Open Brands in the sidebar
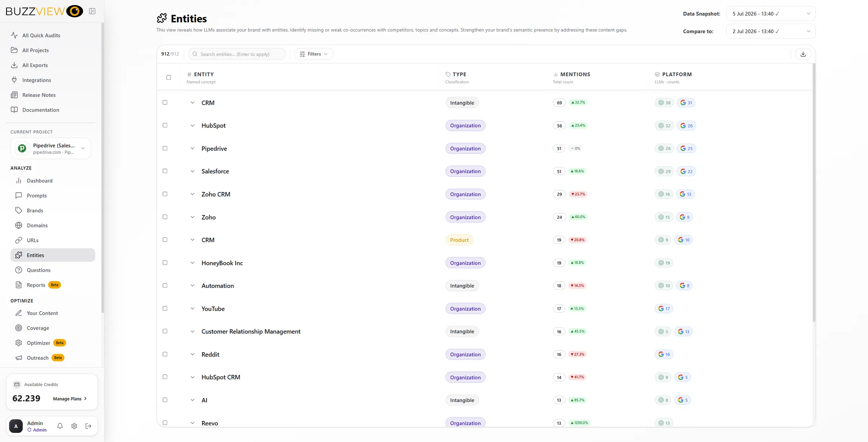868x442 pixels. [53, 210]
